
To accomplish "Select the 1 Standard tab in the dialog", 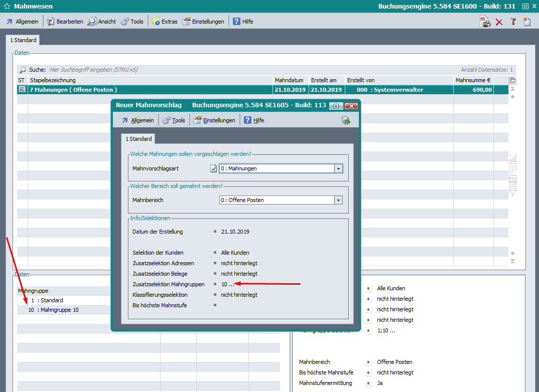I will pyautogui.click(x=139, y=139).
